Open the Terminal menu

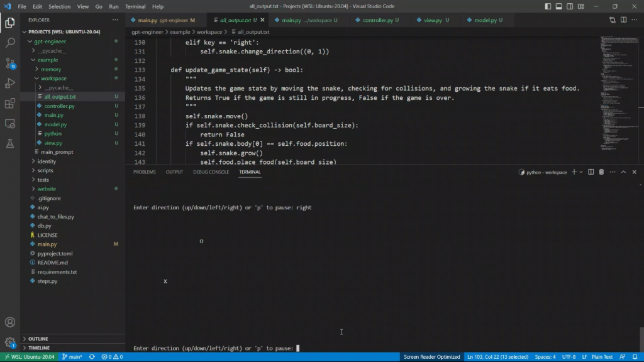[135, 6]
